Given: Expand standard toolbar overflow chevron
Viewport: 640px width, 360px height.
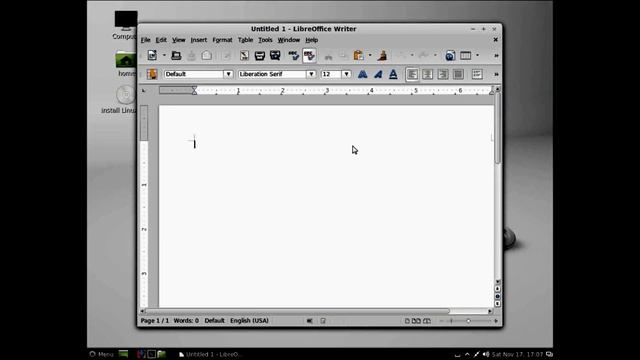Looking at the screenshot, I should tap(496, 55).
